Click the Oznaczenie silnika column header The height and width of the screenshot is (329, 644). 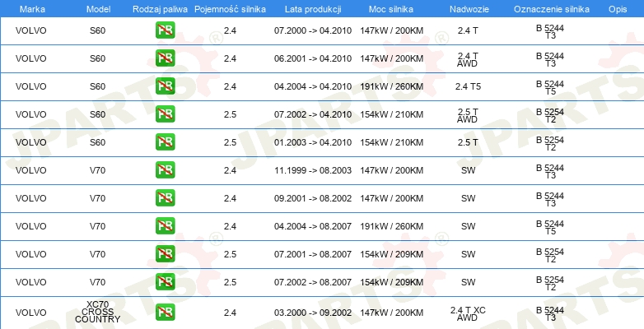pos(552,9)
